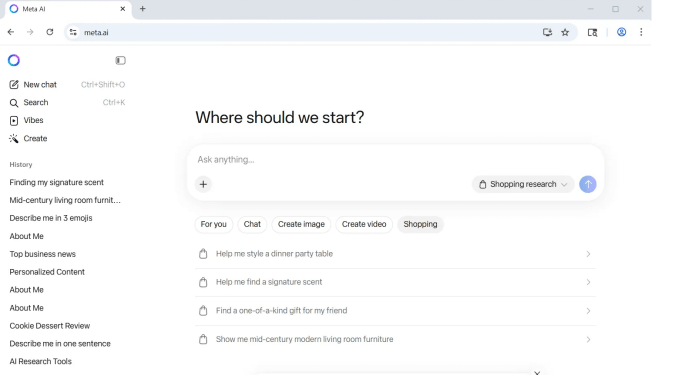This screenshot has height=376, width=685.
Task: Click the Meta AI logo ring icon
Action: tap(14, 60)
